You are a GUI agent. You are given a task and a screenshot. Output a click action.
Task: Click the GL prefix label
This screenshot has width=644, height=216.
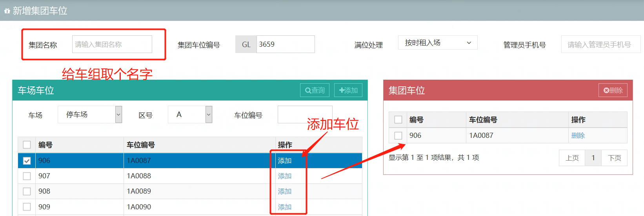246,44
